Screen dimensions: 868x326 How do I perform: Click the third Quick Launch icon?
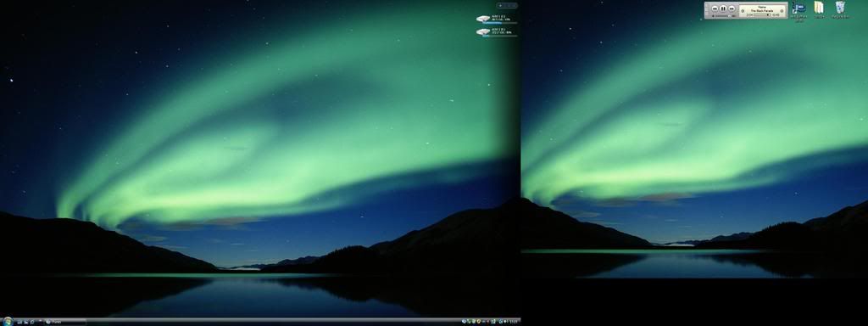pos(32,322)
